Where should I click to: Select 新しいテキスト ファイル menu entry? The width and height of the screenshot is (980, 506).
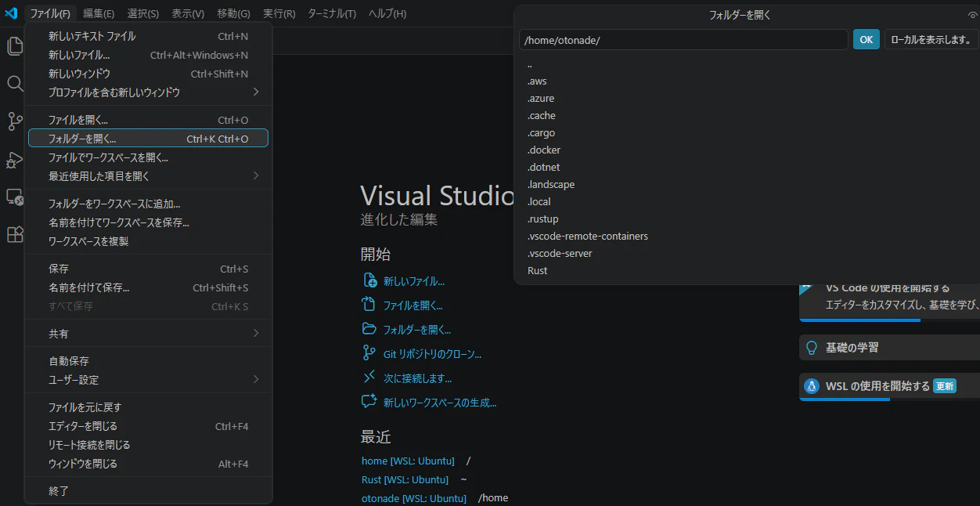(149, 36)
